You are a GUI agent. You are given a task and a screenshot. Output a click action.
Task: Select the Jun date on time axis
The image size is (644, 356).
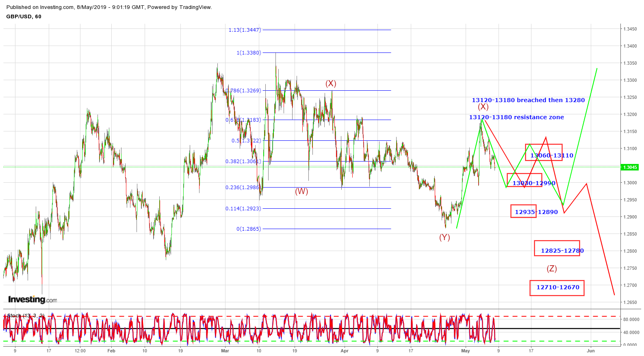click(x=591, y=351)
